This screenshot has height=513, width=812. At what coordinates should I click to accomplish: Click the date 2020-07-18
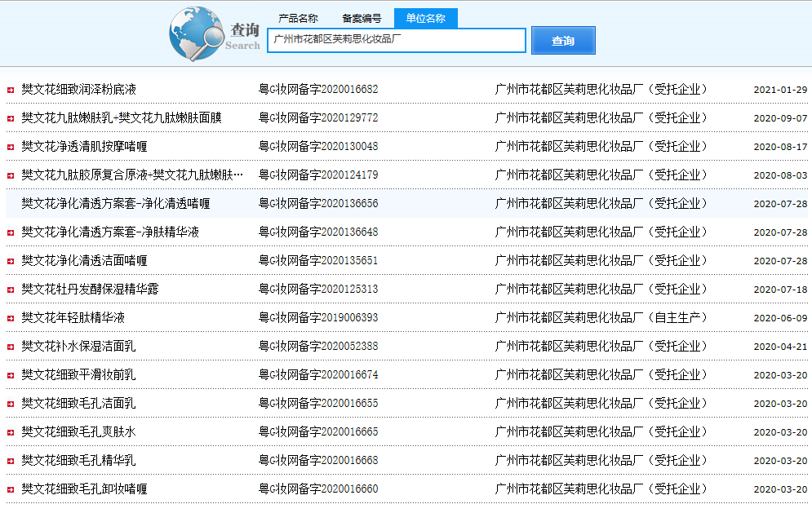tap(780, 290)
